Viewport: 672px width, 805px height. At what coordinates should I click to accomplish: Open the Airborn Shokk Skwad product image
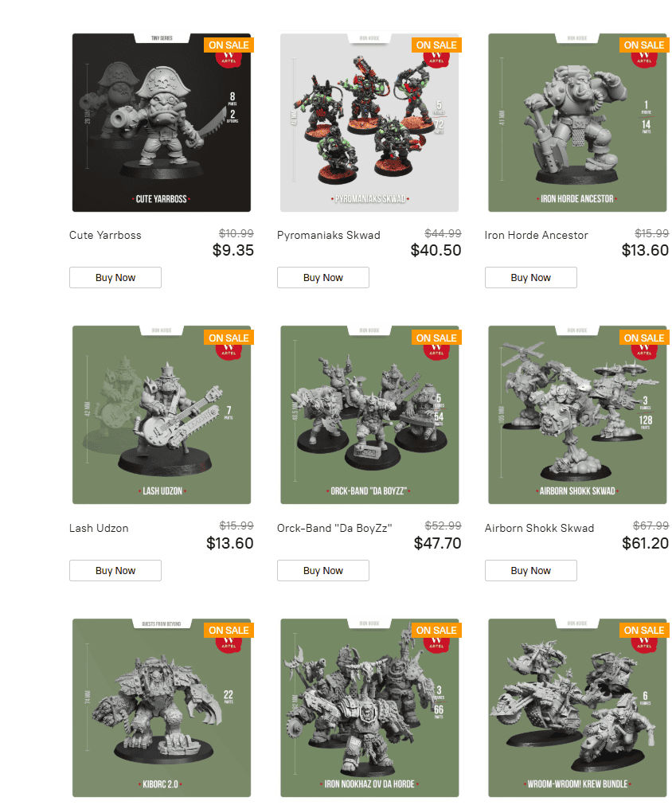(x=577, y=415)
